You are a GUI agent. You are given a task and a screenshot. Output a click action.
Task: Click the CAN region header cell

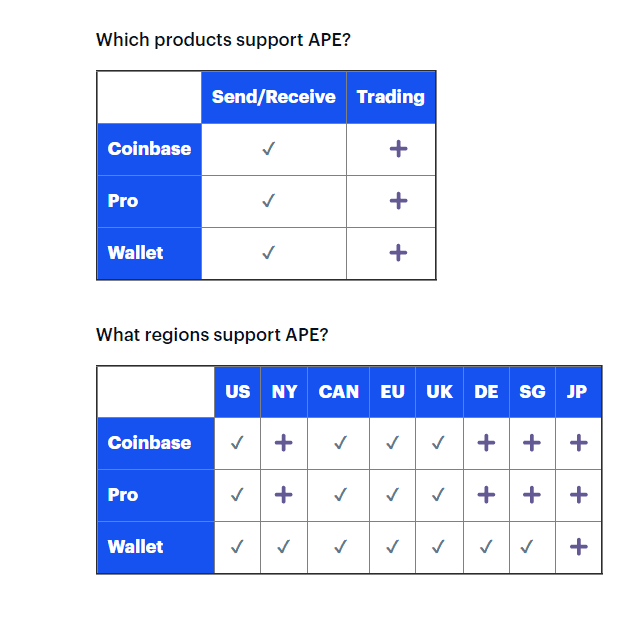[x=338, y=392]
